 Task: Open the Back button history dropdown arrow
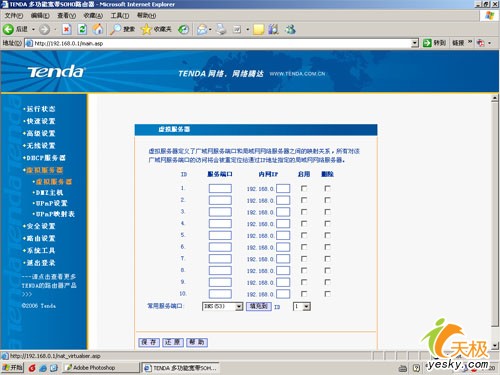[33, 30]
